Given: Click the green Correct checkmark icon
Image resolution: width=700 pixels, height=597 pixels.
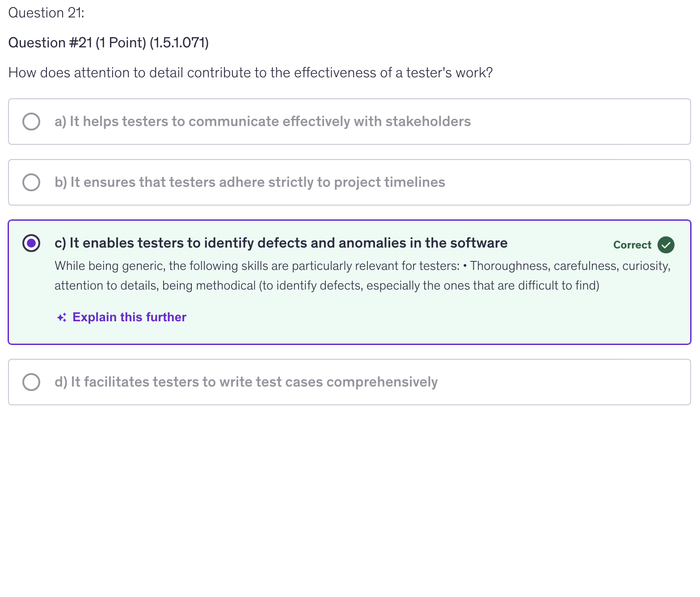Looking at the screenshot, I should [x=666, y=245].
